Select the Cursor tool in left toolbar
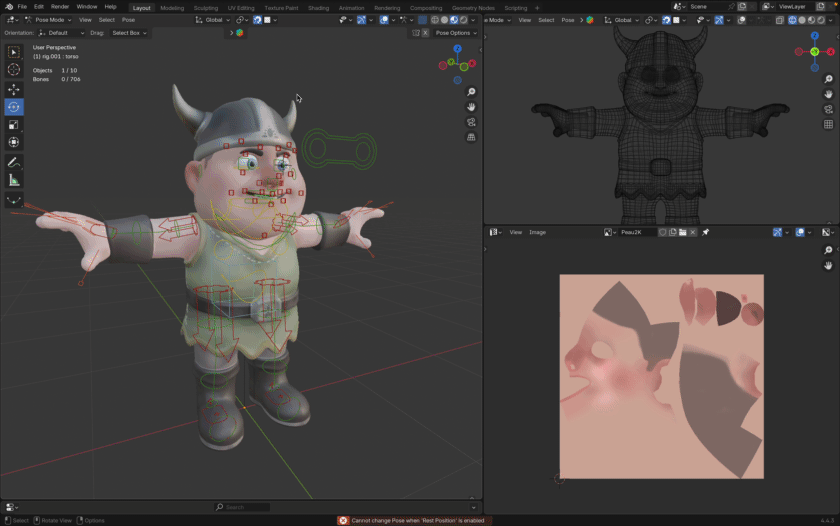Screen dimensions: 840x526 (x=14, y=70)
